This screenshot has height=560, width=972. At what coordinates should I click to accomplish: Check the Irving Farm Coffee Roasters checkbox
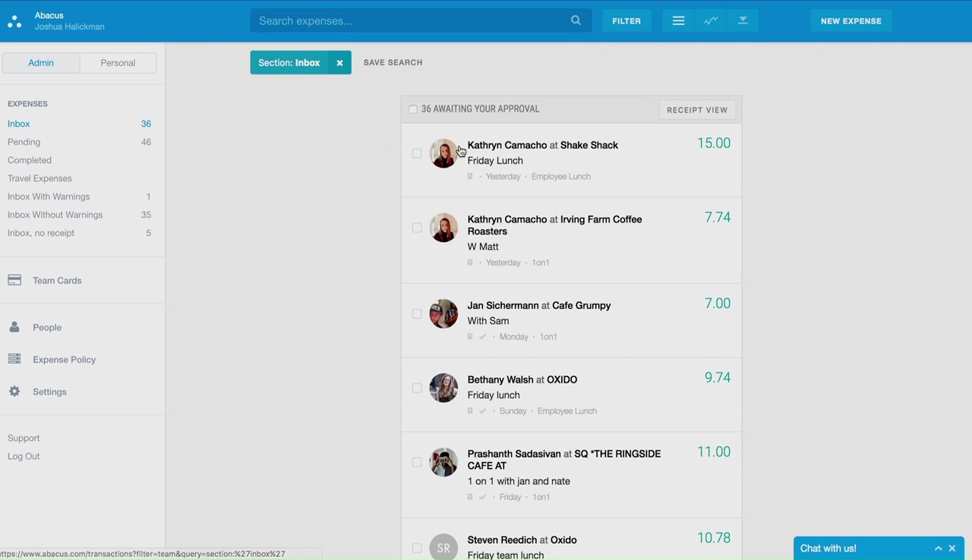click(x=417, y=228)
